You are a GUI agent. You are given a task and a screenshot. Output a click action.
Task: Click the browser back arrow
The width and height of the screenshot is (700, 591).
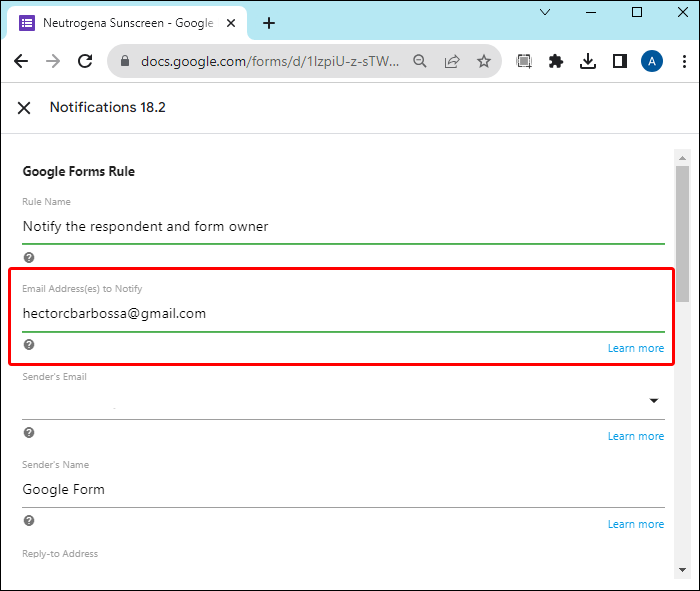tap(21, 61)
